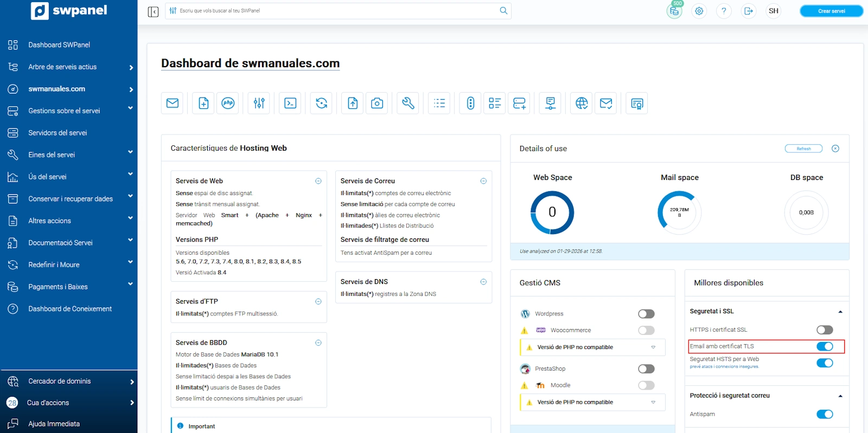Click the Mail space usage gauge

point(679,212)
